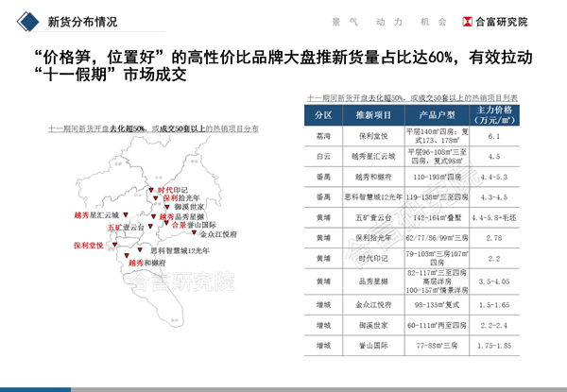Viewport: 567px width, 392px height.
Task: Select the map marker for 越秀品秀星樾
Action: pyautogui.click(x=153, y=216)
